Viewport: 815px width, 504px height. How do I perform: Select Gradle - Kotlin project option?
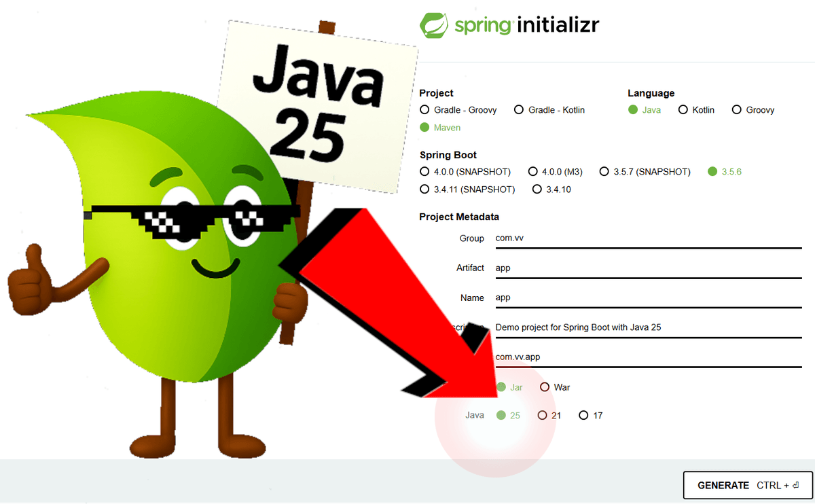[x=549, y=109]
